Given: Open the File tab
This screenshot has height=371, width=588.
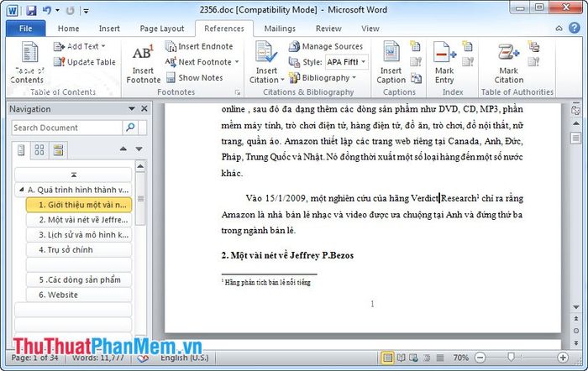Looking at the screenshot, I should pos(25,29).
